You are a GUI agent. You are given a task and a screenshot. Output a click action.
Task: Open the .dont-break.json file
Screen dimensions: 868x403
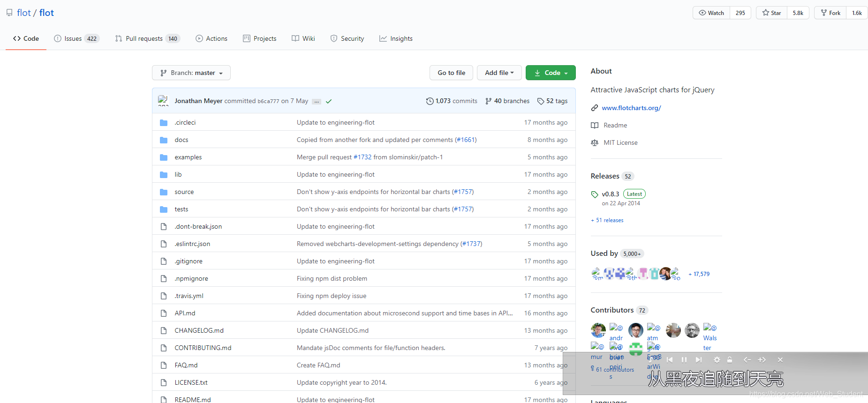tap(198, 226)
